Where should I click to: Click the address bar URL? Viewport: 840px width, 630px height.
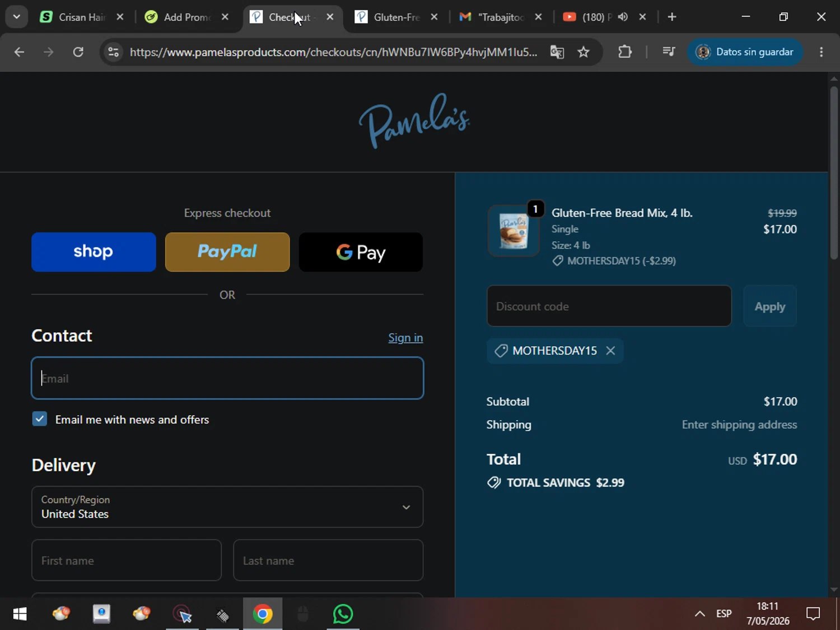tap(333, 52)
